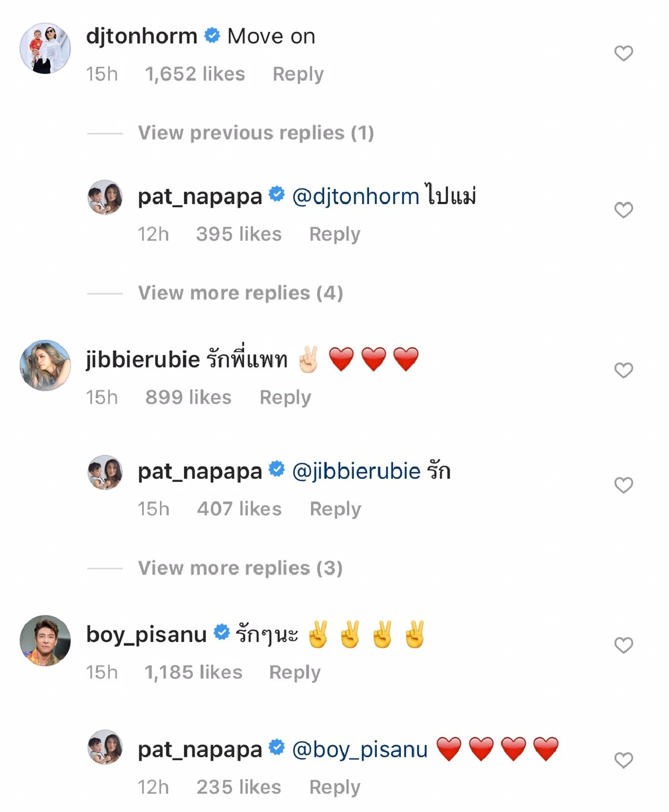Tap heart icon on boy_pisanu's comment
The width and height of the screenshot is (669, 812).
point(623,645)
